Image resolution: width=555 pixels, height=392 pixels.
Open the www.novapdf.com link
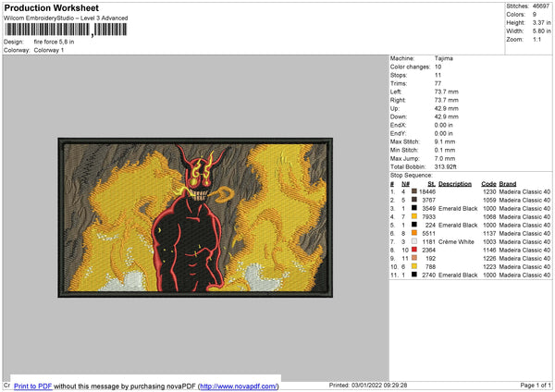238,386
